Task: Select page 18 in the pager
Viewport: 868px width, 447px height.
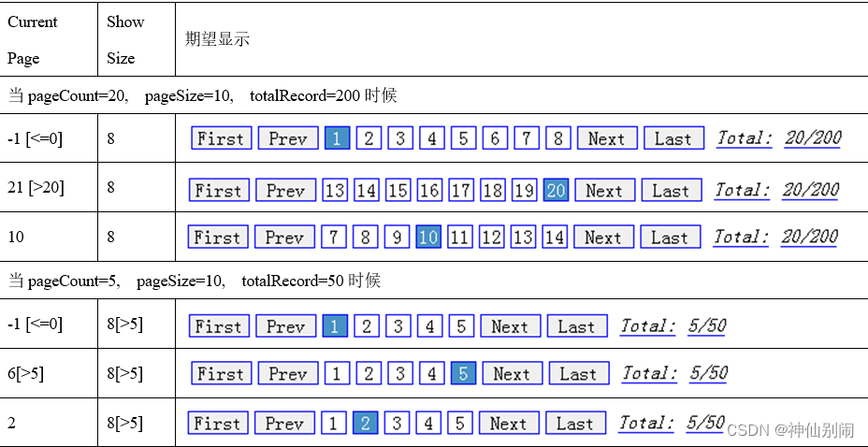Action: [492, 191]
